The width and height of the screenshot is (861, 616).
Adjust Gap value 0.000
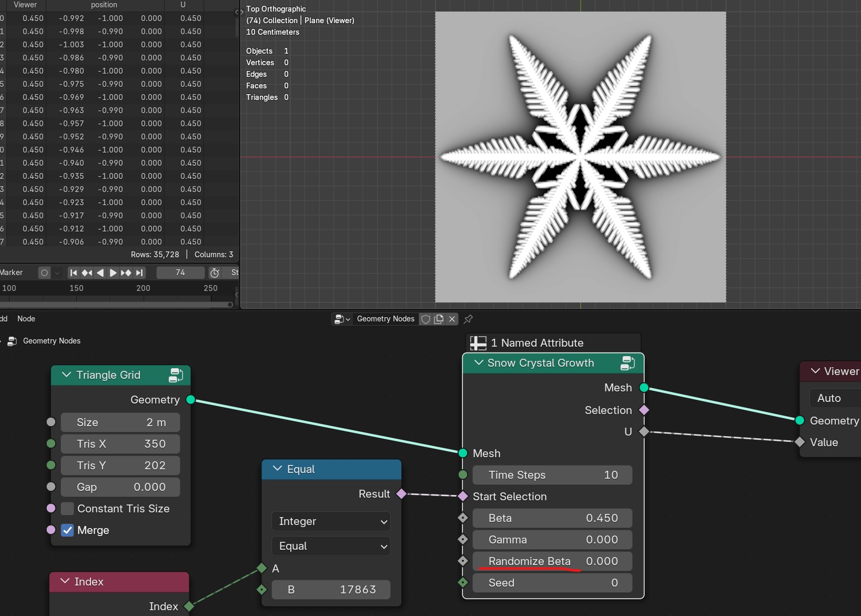tap(120, 487)
